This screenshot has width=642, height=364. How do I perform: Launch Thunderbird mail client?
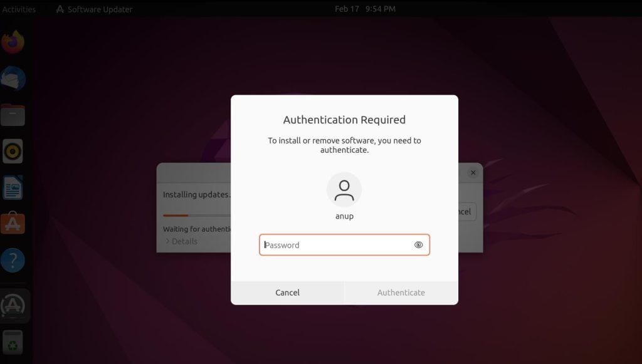(x=13, y=78)
